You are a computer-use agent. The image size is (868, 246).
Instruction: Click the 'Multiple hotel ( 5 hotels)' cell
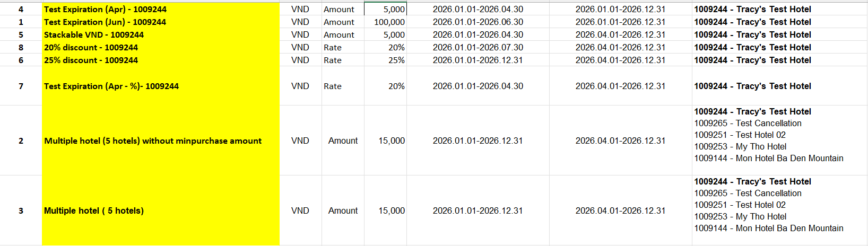94,211
